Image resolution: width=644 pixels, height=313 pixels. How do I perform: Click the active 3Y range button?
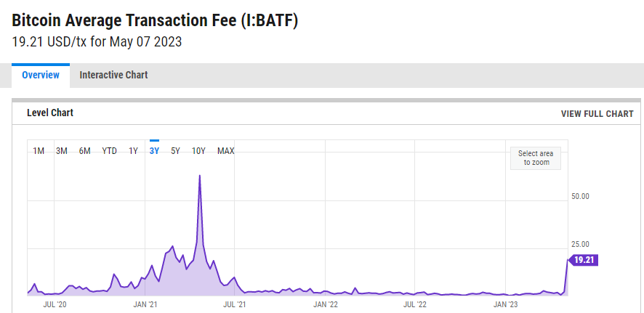[154, 151]
